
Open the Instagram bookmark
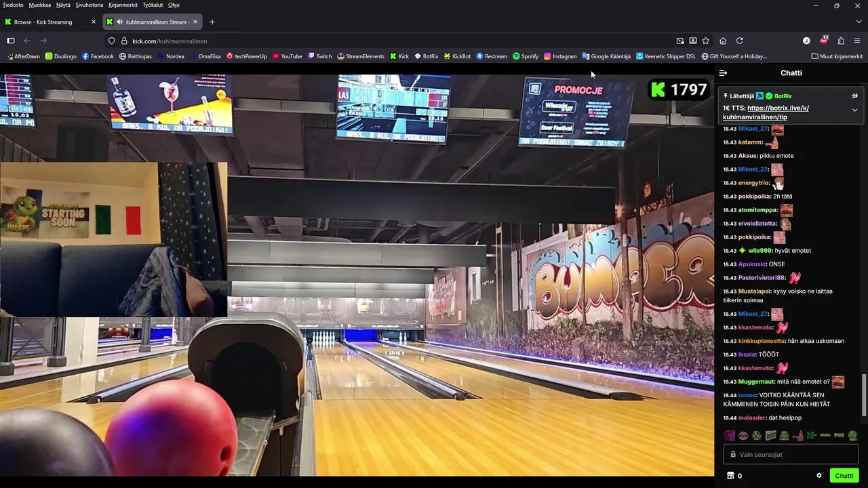coord(560,56)
